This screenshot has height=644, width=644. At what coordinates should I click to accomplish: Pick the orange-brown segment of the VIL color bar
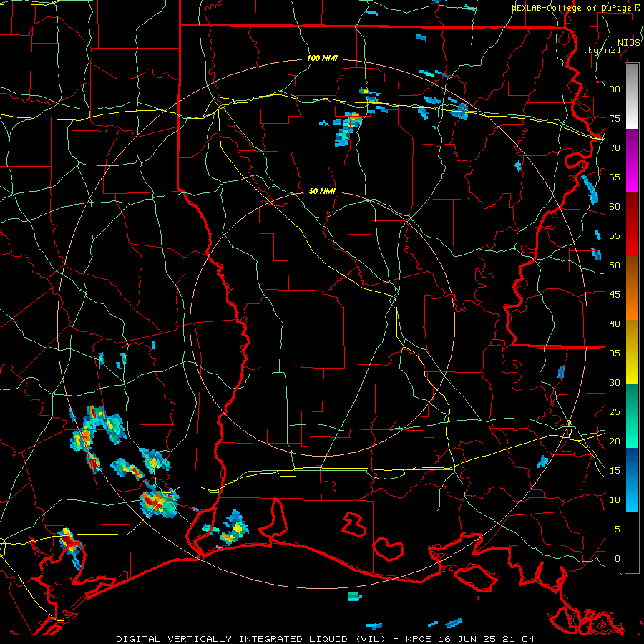(x=632, y=288)
